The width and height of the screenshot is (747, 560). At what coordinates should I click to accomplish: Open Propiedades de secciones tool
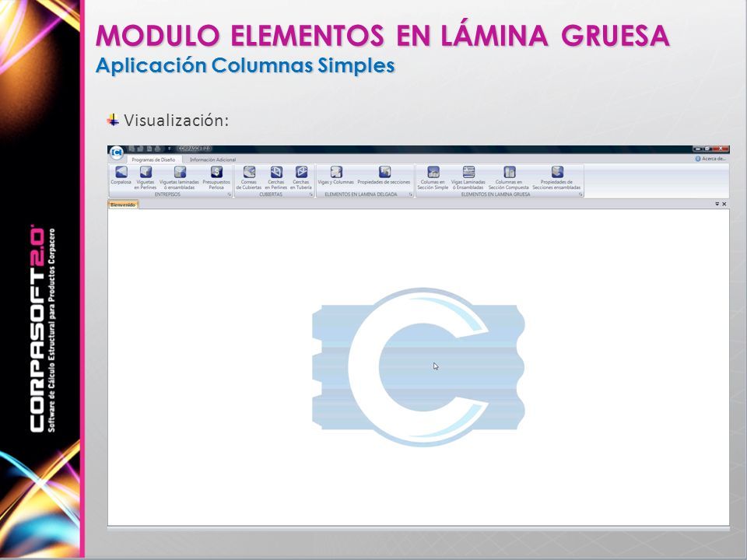point(384,176)
